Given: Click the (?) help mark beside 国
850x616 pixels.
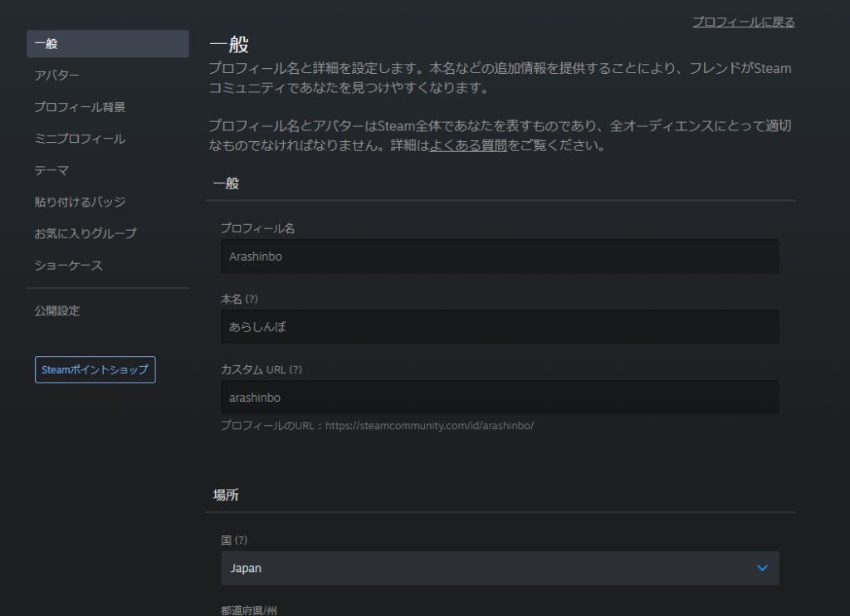Looking at the screenshot, I should click(x=241, y=540).
